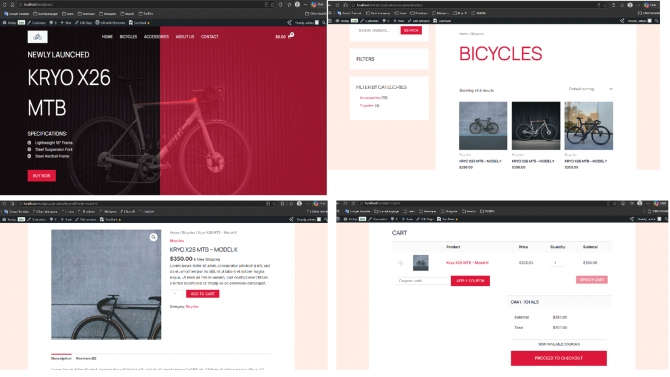
Task: Click the zoom magnifier on product image
Action: click(x=153, y=237)
